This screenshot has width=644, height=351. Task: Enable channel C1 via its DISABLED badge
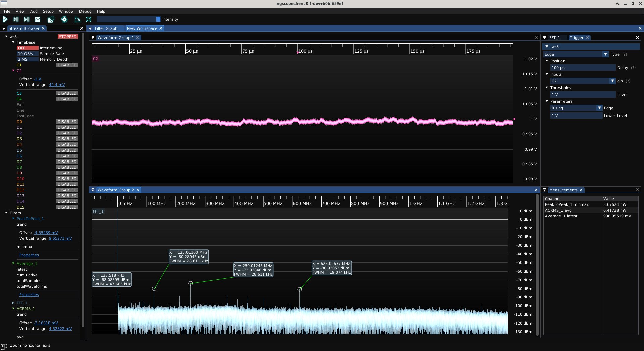coord(67,65)
